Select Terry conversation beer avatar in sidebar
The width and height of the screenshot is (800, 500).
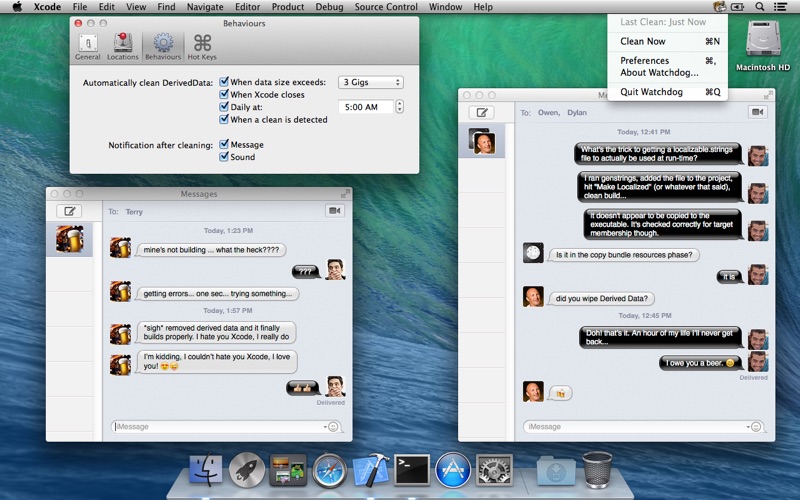pos(69,239)
